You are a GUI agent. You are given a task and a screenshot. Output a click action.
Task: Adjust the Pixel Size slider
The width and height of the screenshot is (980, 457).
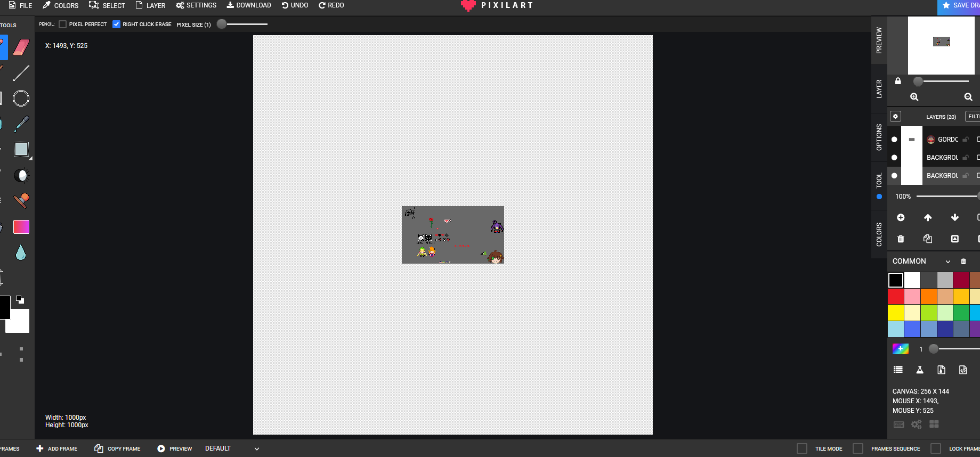[x=242, y=24]
